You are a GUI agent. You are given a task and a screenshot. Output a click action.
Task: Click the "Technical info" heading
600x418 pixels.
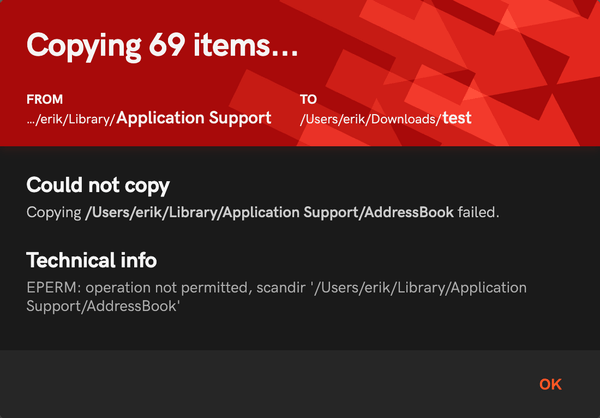[91, 260]
